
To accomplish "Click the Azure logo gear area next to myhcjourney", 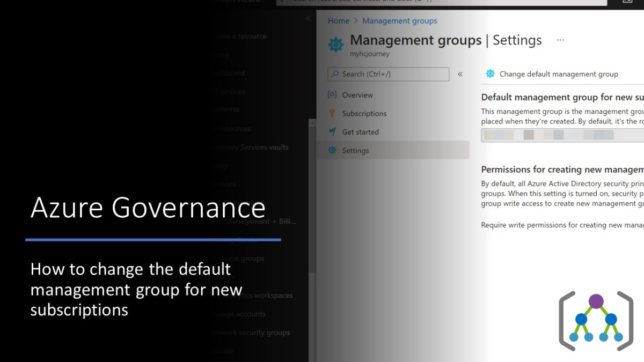I will coord(335,45).
